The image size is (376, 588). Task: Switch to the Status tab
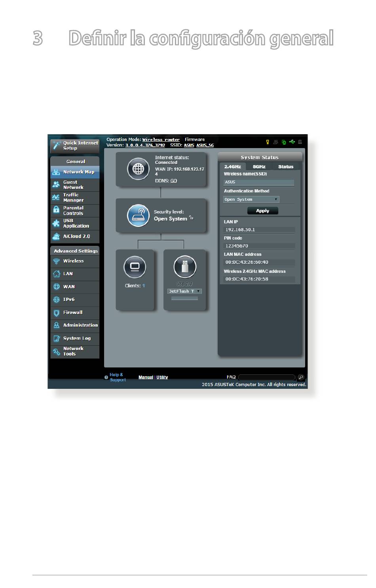click(286, 167)
